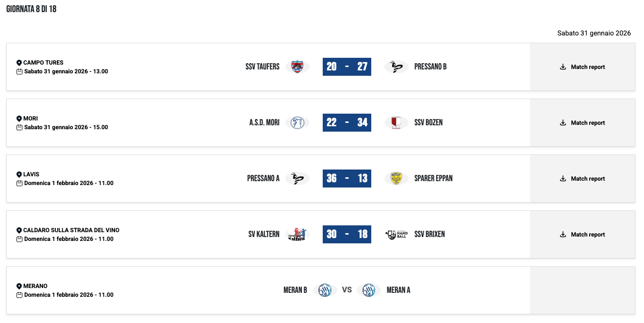This screenshot has height=323, width=644.
Task: Click the calendar icon in the Merano match row
Action: point(19,295)
